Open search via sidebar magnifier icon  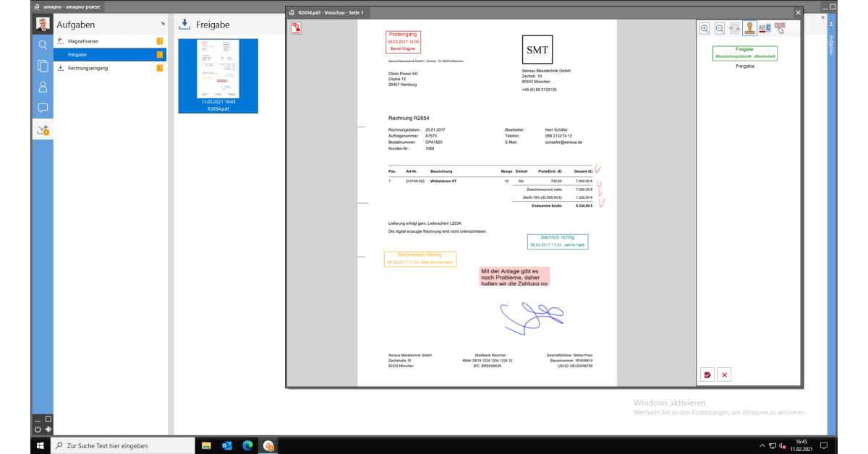point(43,45)
